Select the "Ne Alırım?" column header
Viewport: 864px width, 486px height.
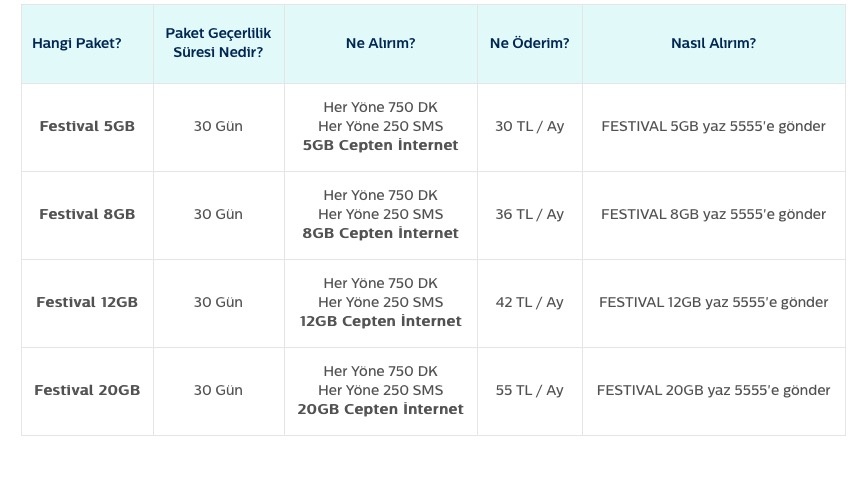tap(380, 43)
